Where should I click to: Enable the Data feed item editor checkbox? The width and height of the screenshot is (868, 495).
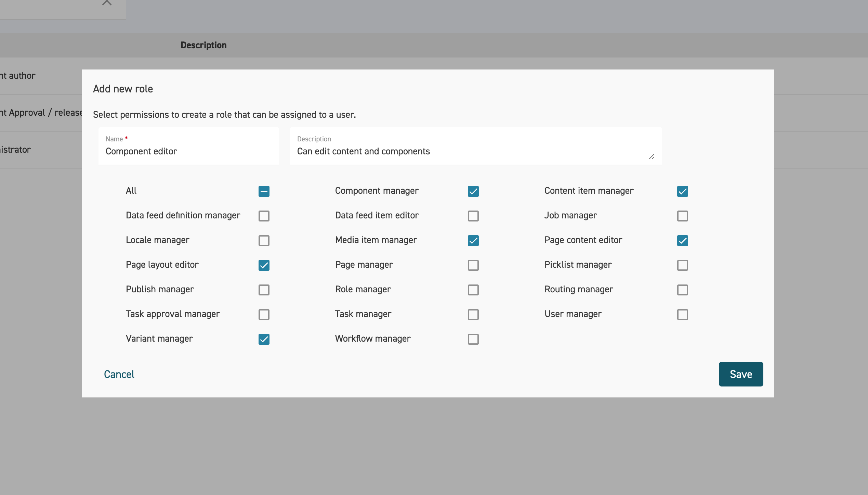pos(473,216)
